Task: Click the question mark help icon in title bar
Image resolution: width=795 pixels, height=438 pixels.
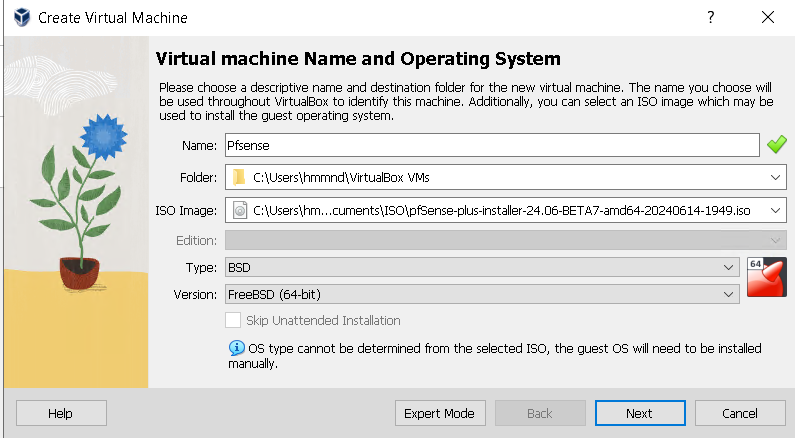Action: pyautogui.click(x=711, y=17)
